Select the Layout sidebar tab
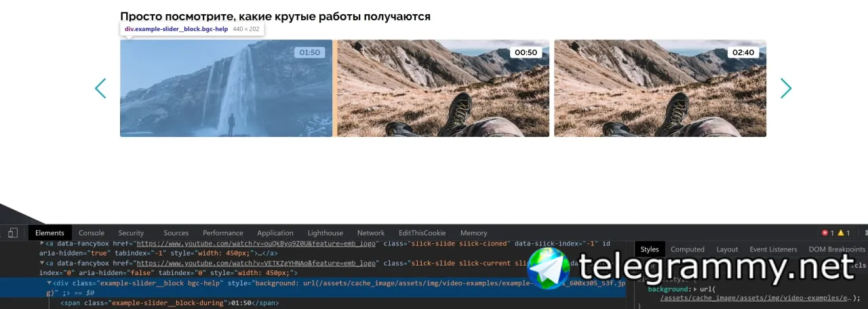 coord(727,249)
